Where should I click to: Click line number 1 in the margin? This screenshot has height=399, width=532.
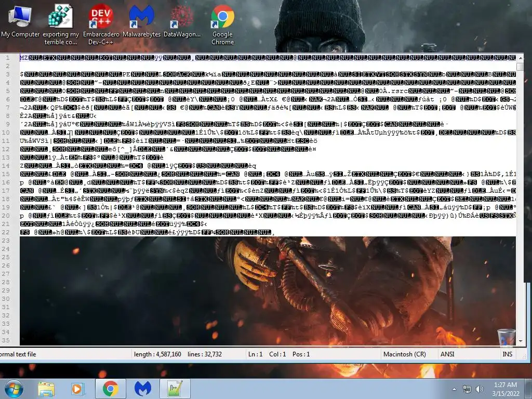tap(7, 58)
